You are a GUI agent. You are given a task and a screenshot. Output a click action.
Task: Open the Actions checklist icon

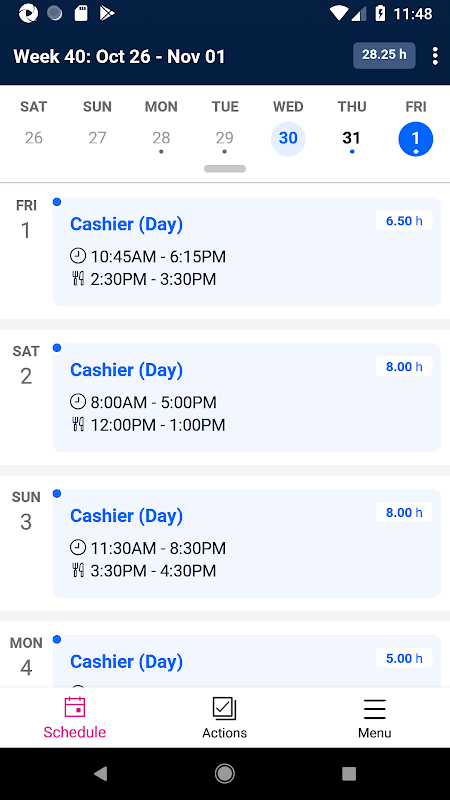224,709
